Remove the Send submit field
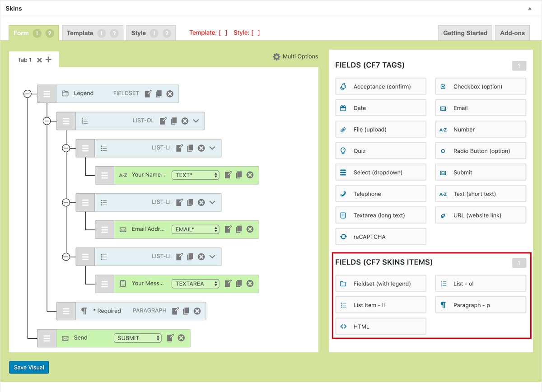The width and height of the screenshot is (542, 392). (181, 338)
